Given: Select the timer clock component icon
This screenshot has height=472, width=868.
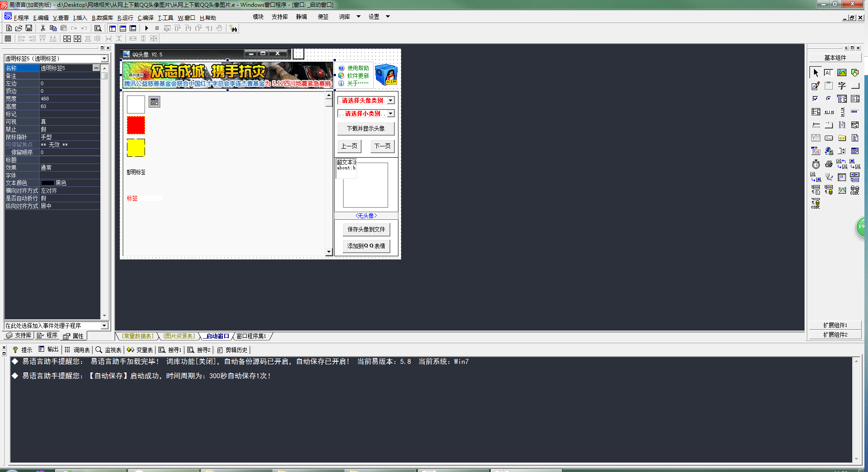Looking at the screenshot, I should coord(816,164).
